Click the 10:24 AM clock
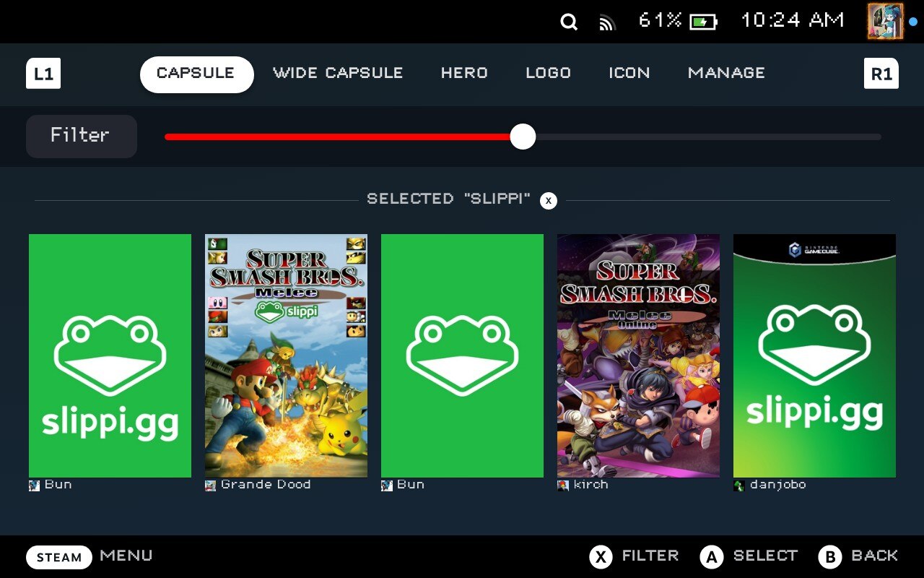The image size is (924, 578). 793,20
